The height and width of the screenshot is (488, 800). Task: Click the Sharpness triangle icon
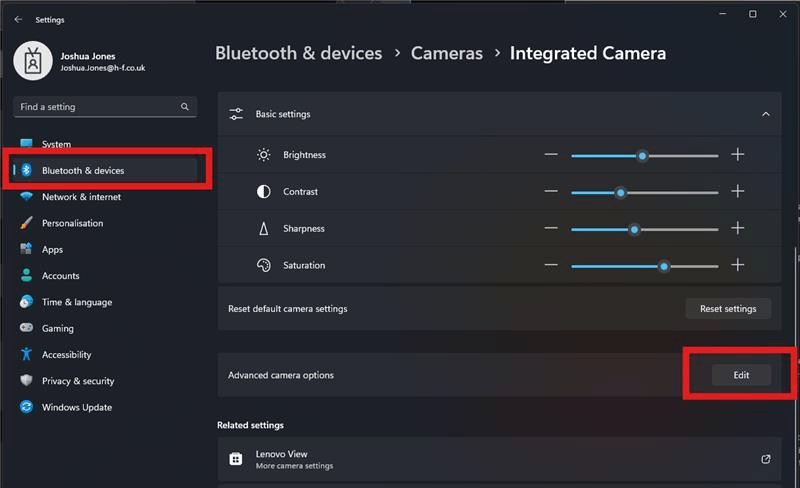coord(263,228)
